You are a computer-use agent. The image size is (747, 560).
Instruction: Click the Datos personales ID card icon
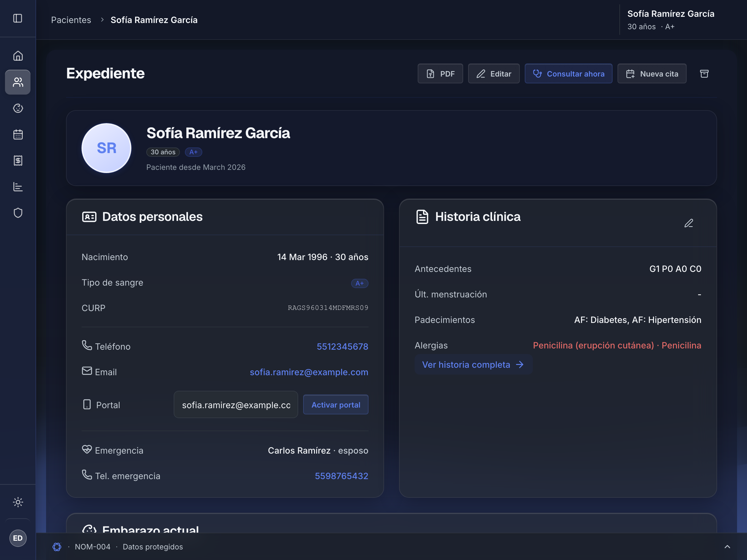89,217
